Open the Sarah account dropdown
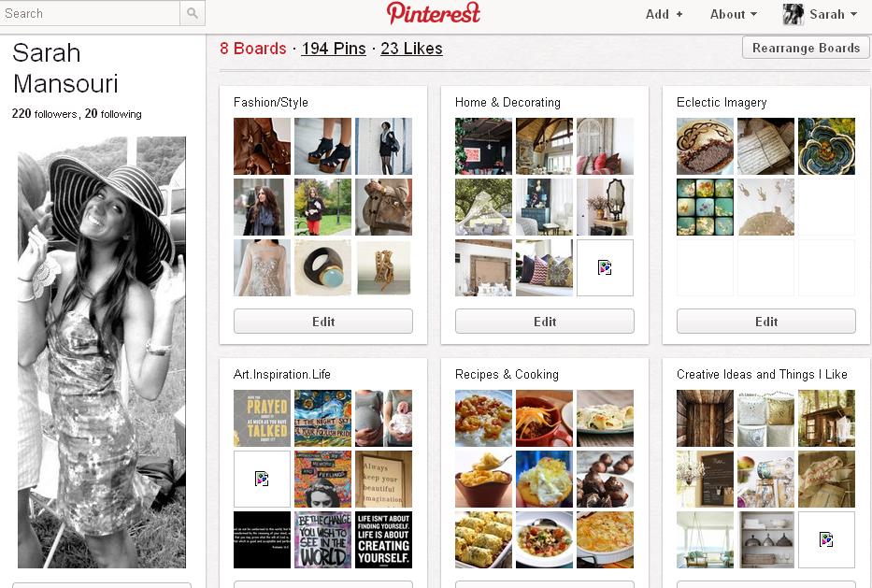Screen dimensions: 872x588 [833, 14]
